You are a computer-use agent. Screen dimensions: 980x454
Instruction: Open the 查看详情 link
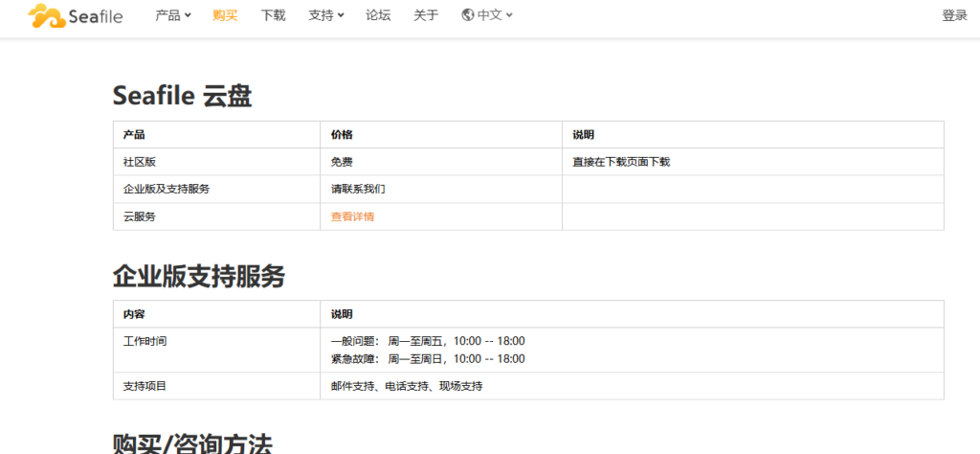(352, 216)
